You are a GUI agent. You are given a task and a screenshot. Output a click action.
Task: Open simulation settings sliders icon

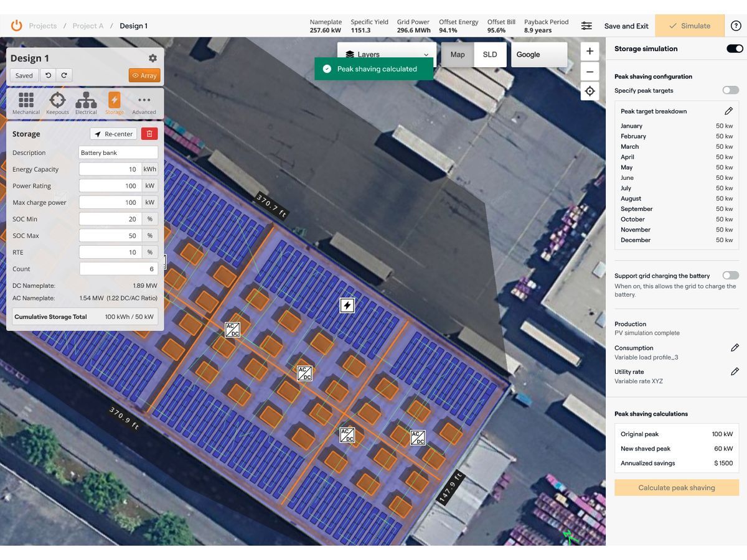click(x=586, y=26)
